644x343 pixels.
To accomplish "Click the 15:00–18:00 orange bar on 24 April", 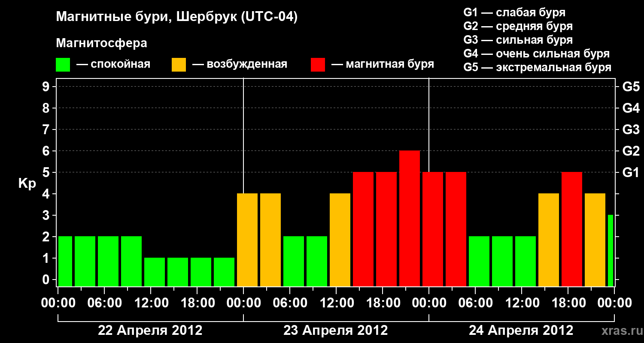I will click(x=549, y=240).
